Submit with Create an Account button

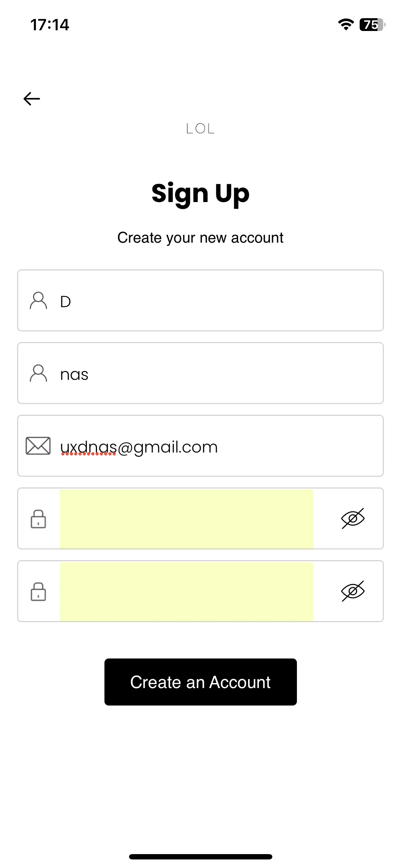(200, 682)
